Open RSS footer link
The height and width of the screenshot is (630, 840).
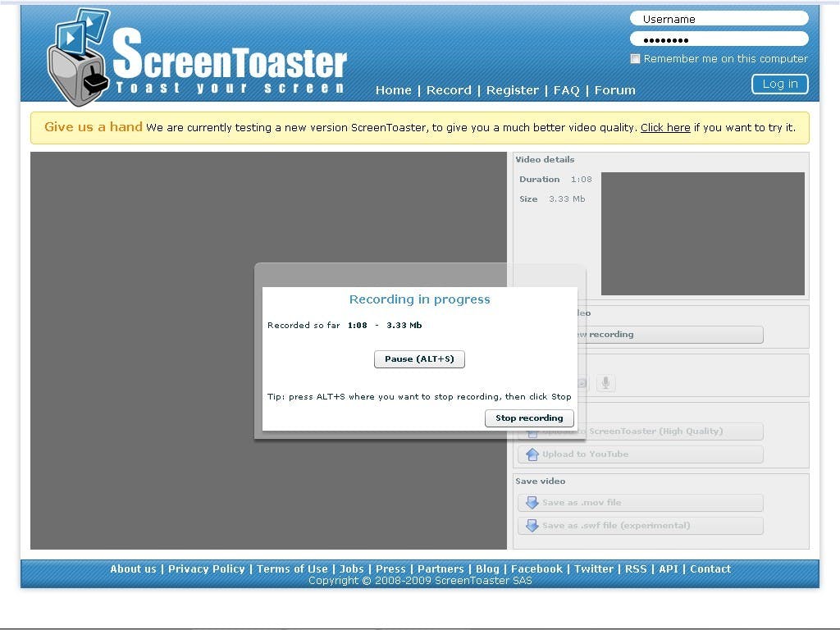click(x=636, y=569)
